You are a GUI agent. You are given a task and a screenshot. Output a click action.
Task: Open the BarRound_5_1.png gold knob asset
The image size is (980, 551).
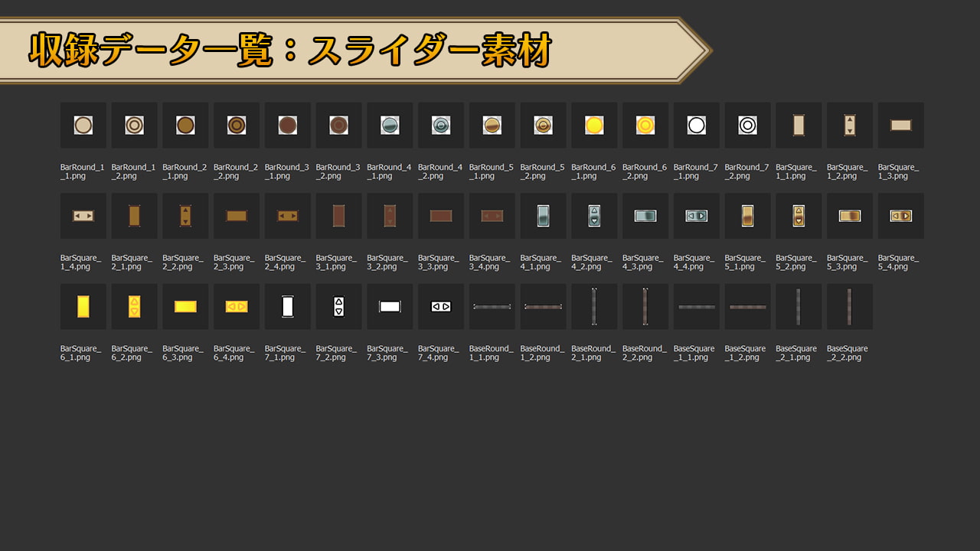tap(492, 125)
